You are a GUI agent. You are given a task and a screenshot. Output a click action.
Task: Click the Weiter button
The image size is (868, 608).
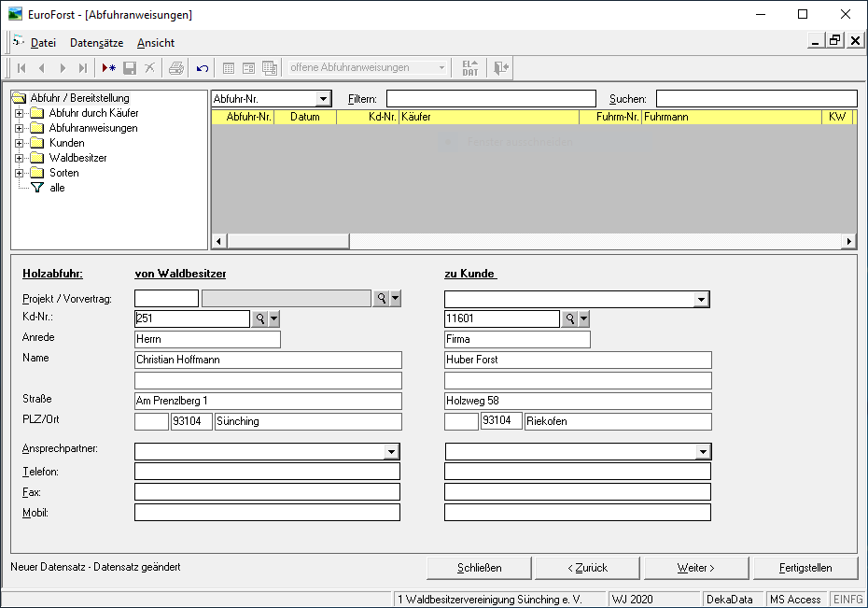click(696, 568)
